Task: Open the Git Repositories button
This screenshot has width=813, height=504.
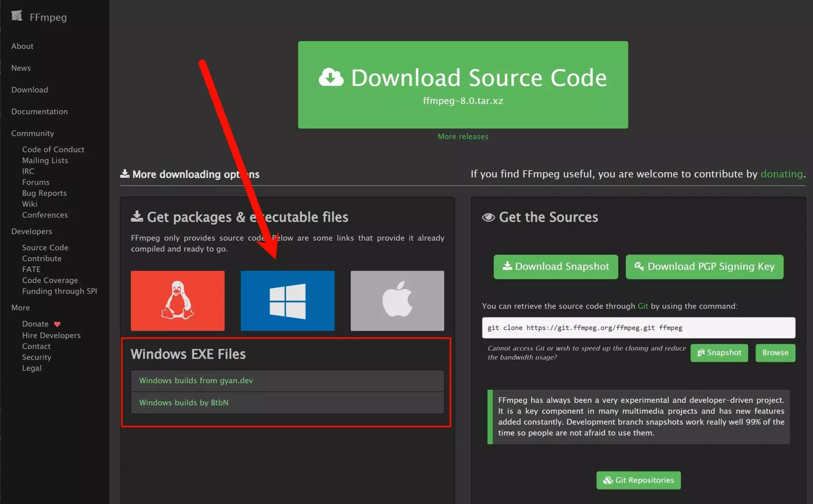Action: (638, 480)
